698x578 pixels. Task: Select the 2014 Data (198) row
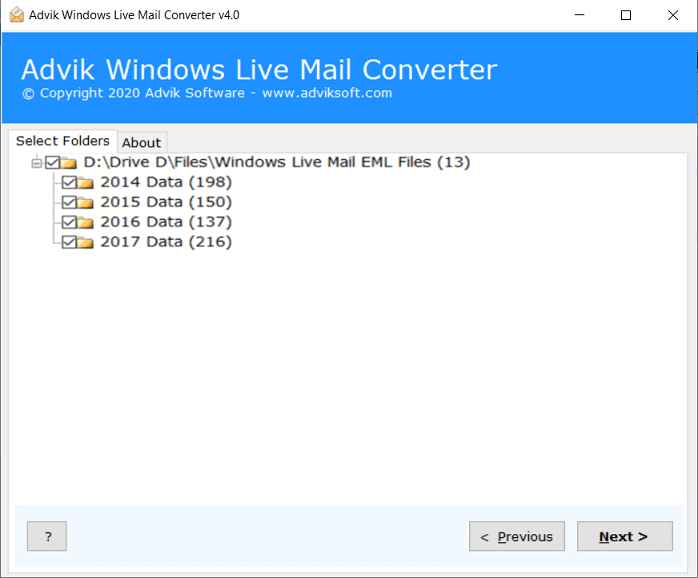click(166, 182)
